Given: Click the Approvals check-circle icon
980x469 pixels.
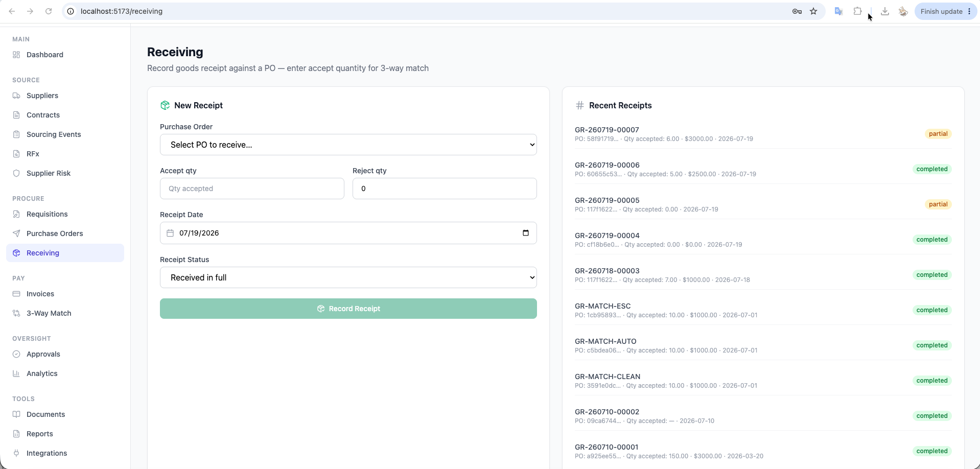Looking at the screenshot, I should tap(16, 354).
